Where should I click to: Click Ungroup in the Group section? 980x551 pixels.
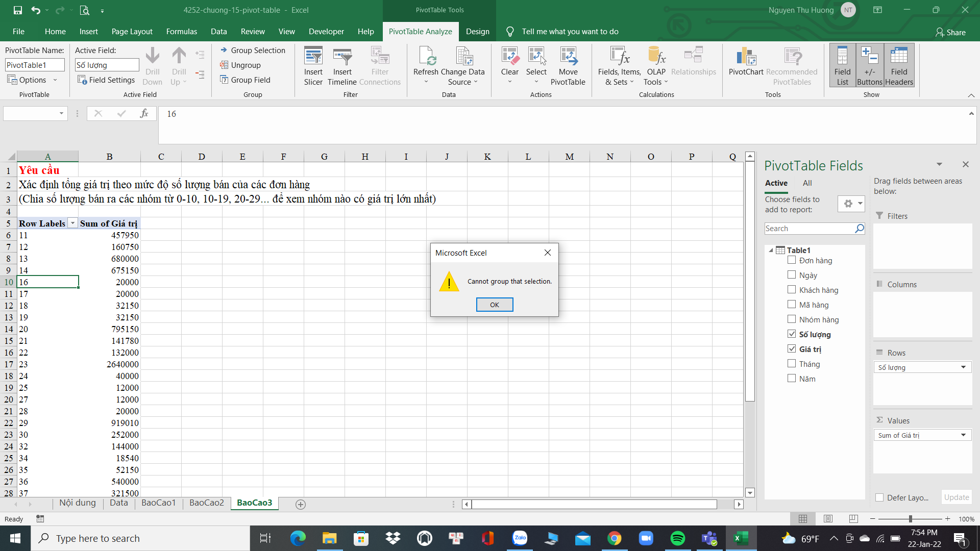tap(240, 65)
